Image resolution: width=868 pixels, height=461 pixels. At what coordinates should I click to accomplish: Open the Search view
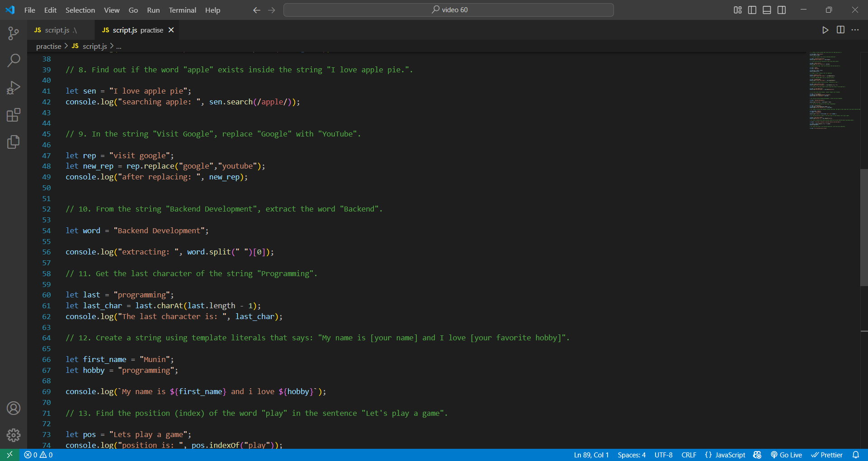(14, 60)
